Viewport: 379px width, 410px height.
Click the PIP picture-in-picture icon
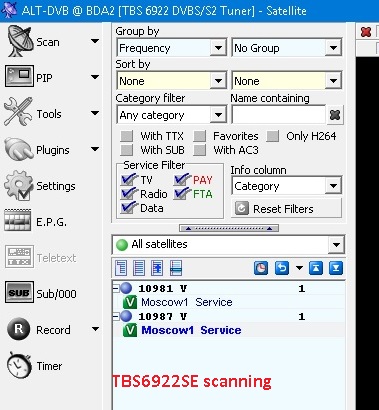pos(19,76)
